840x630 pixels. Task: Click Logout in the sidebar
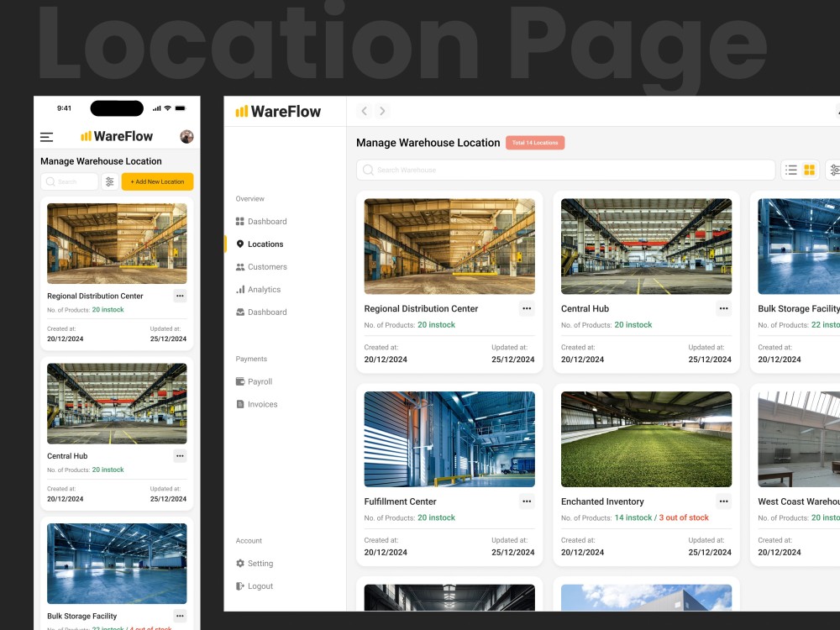[x=255, y=586]
